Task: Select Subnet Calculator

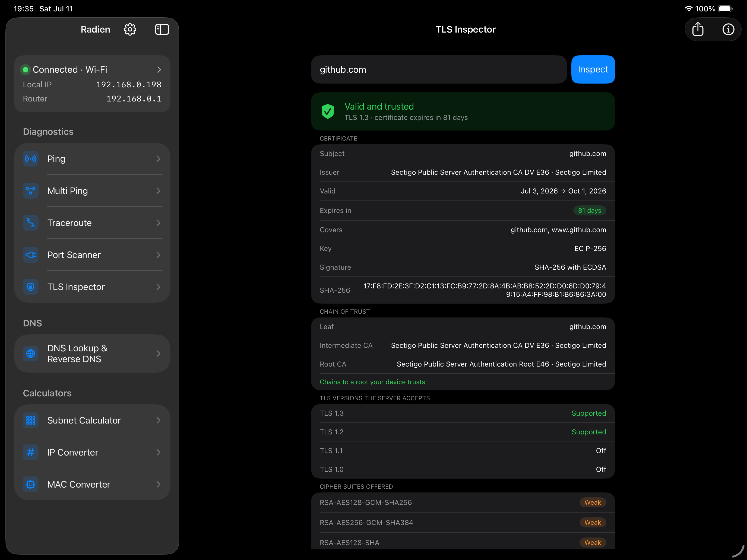Action: tap(92, 420)
